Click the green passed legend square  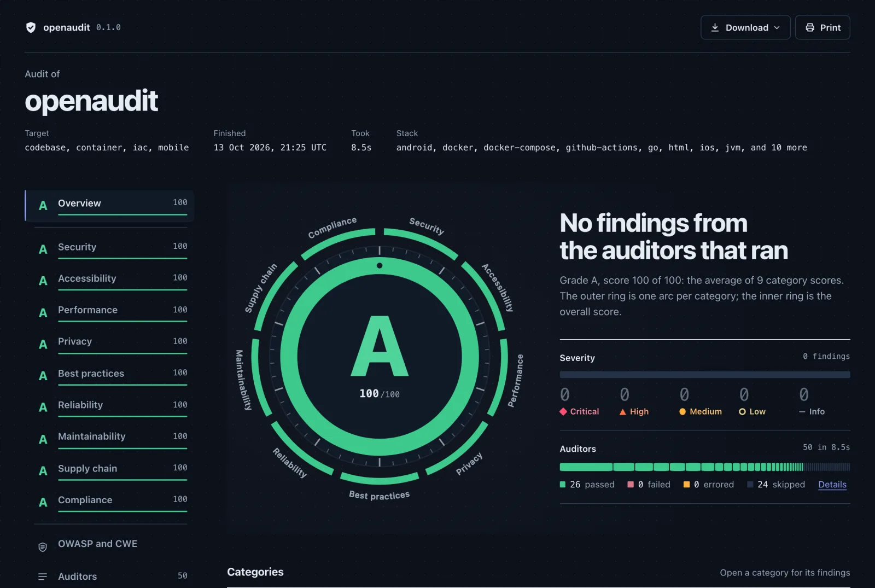tap(563, 485)
